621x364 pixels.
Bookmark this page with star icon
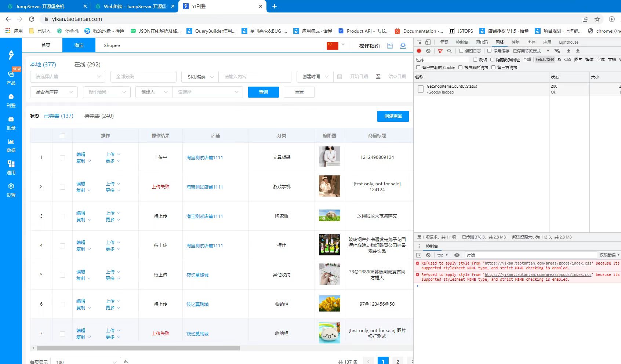tap(597, 19)
